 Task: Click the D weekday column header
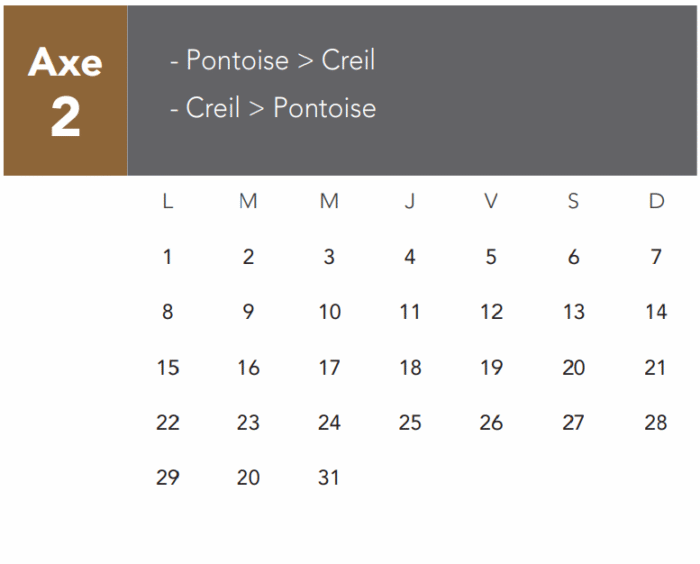click(x=656, y=202)
